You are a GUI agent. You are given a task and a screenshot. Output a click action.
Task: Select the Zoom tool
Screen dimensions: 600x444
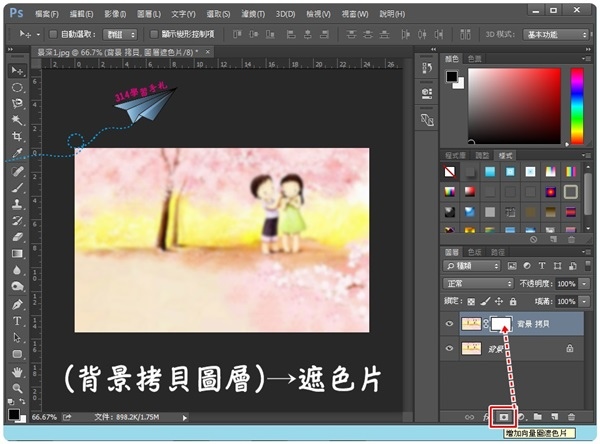17,388
